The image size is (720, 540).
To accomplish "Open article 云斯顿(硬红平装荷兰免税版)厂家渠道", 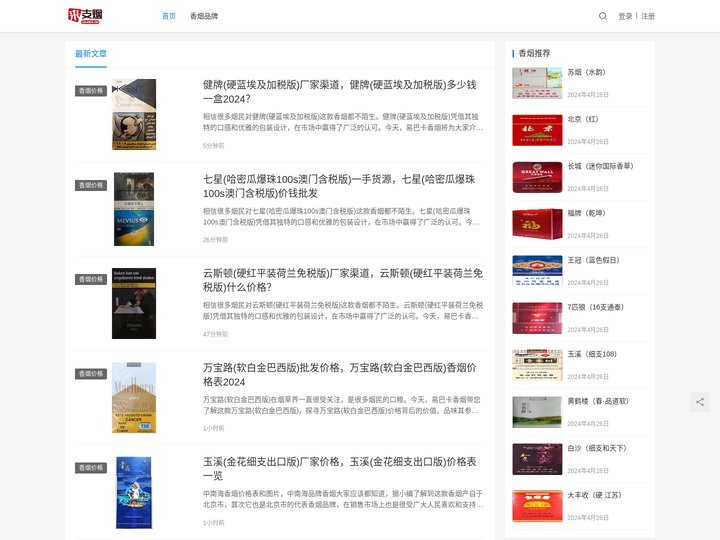I will [x=343, y=280].
